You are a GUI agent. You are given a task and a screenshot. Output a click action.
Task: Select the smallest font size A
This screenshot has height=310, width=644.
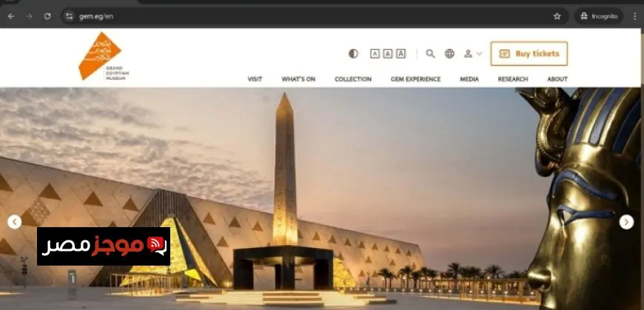[x=375, y=54]
